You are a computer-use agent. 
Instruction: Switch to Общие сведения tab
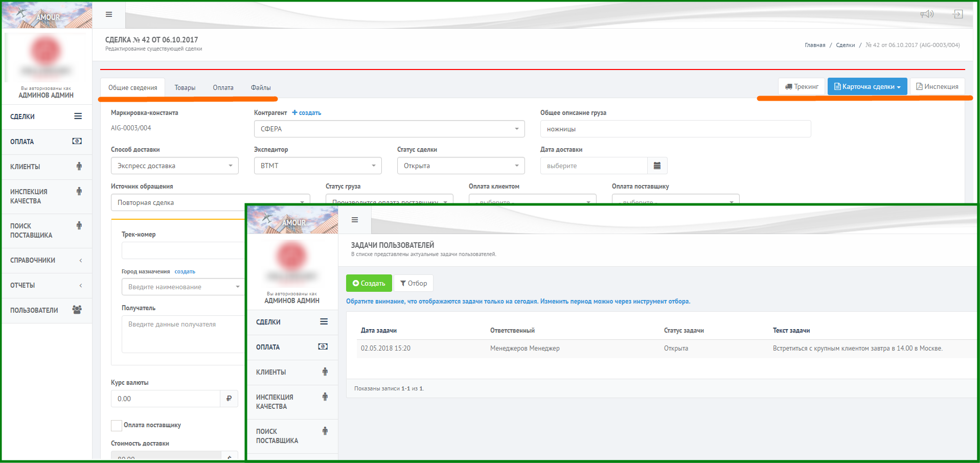tap(133, 87)
